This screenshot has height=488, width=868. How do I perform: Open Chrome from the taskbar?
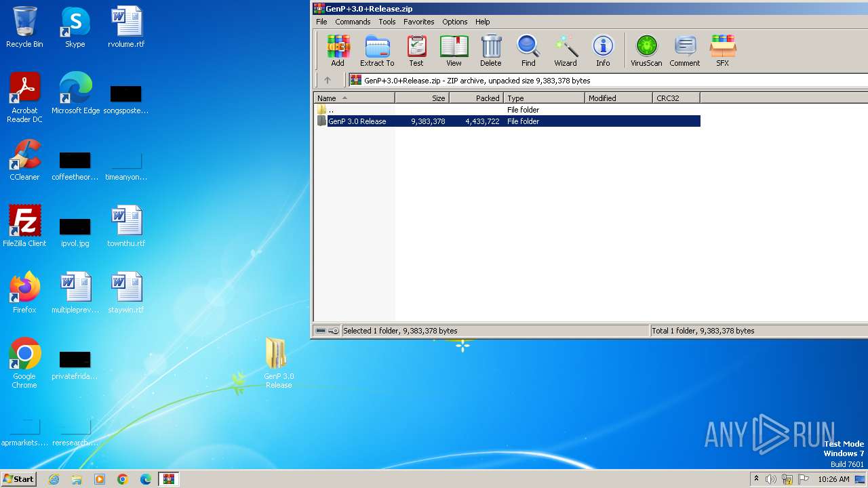point(123,479)
